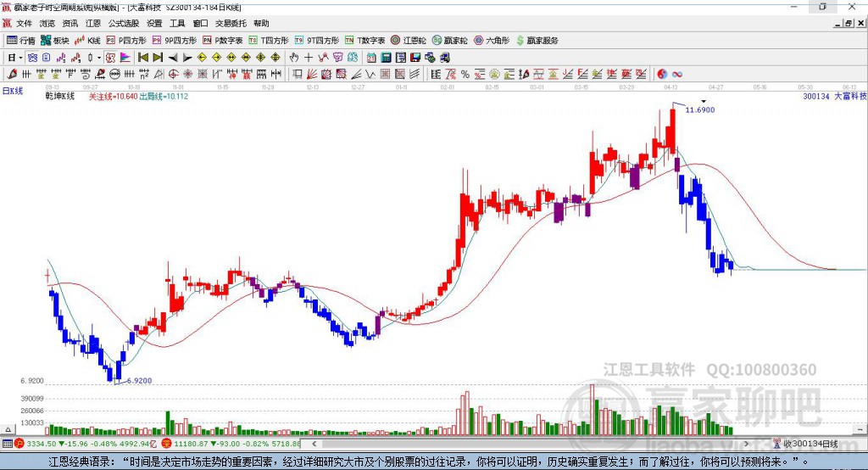Open the 江恩轮 Gann wheel
Image resolution: width=868 pixels, height=470 pixels.
[409, 41]
